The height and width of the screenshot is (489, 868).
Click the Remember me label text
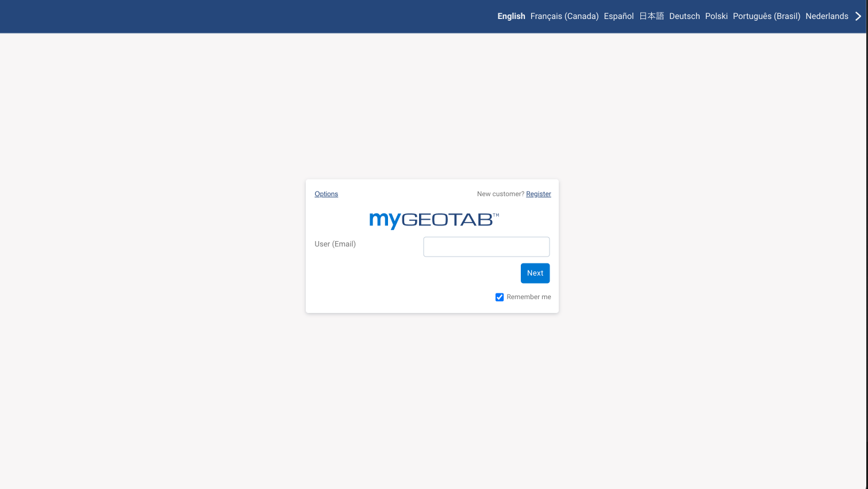coord(528,297)
